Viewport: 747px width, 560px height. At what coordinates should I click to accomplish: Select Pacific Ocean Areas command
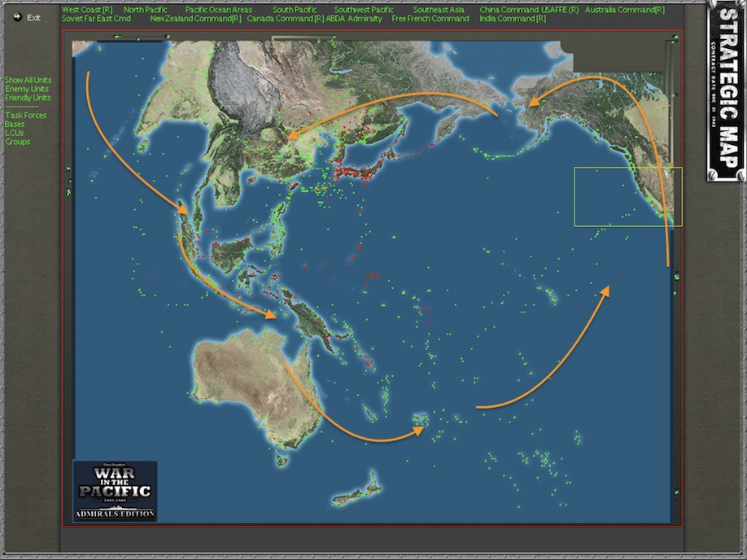219,10
